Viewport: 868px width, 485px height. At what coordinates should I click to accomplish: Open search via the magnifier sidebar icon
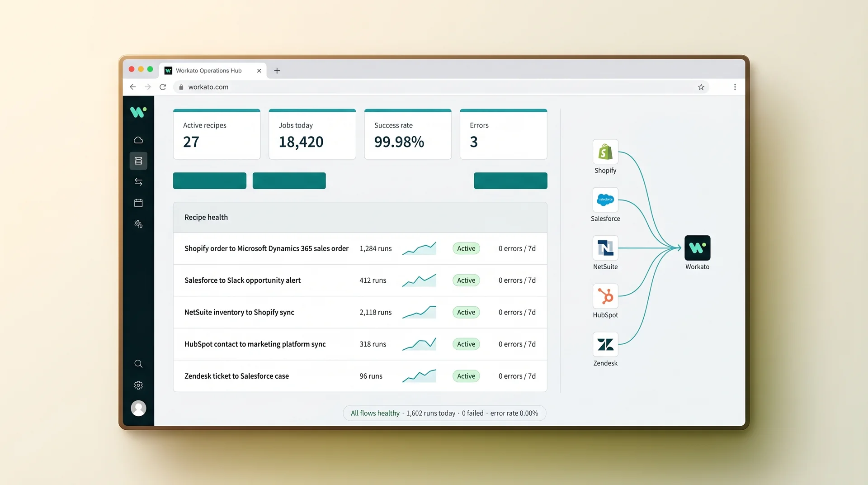138,364
